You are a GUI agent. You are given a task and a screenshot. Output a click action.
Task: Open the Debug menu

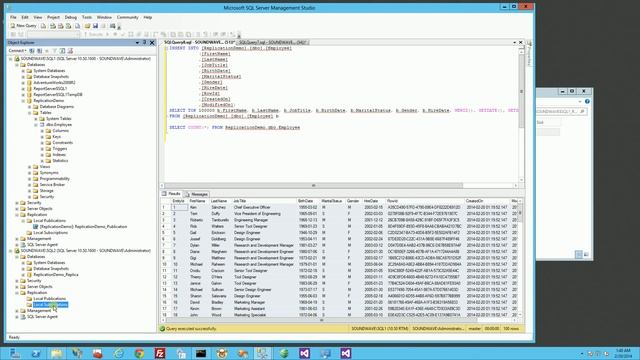(x=71, y=18)
